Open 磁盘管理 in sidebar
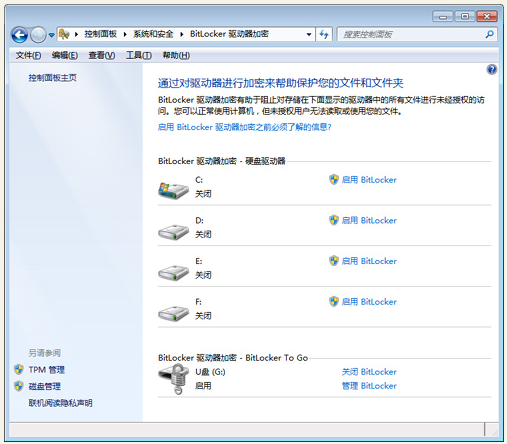The width and height of the screenshot is (507, 444). point(45,387)
